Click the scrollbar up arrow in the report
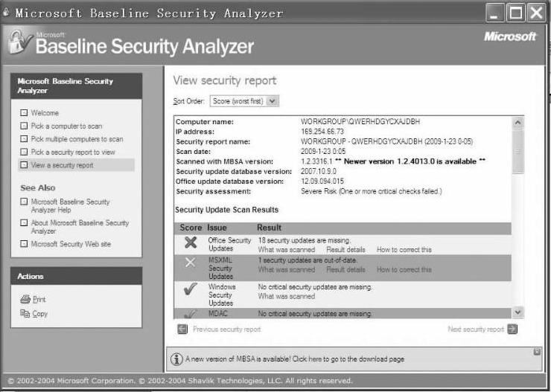The width and height of the screenshot is (551, 392). pyautogui.click(x=518, y=122)
